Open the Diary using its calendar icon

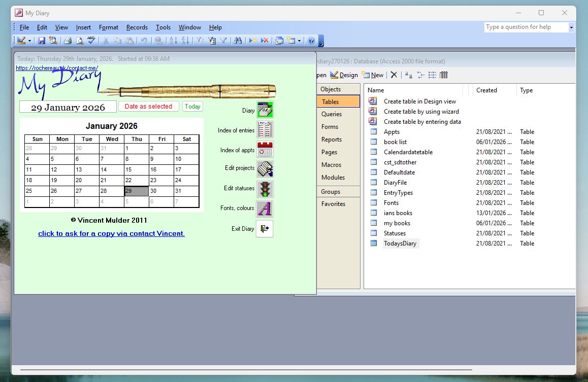point(265,110)
